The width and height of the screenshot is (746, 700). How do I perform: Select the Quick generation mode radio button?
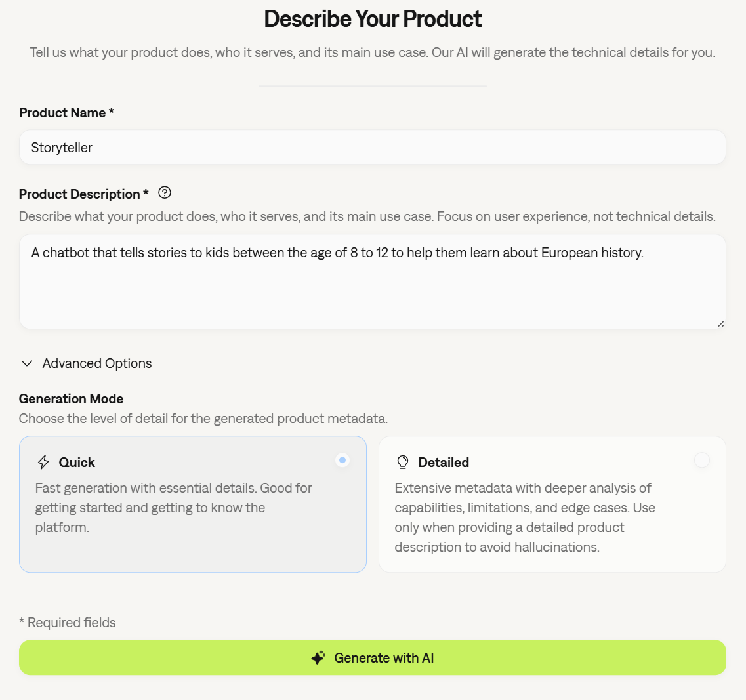point(342,460)
